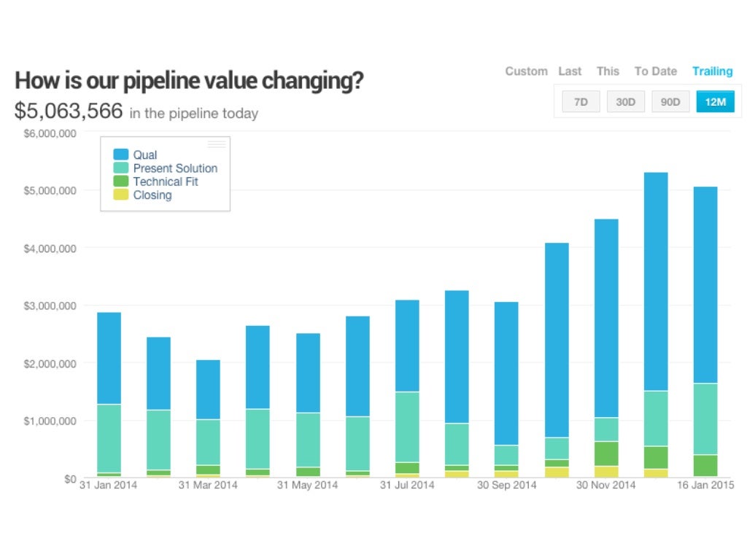The image size is (747, 560).
Task: Select the To Date tab
Action: pos(655,71)
